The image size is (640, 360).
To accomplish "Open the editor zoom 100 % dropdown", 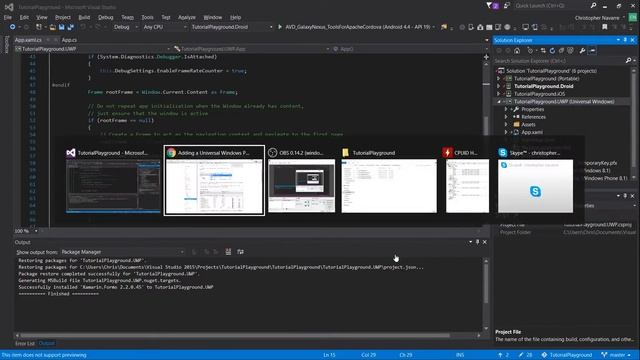I will point(26,231).
